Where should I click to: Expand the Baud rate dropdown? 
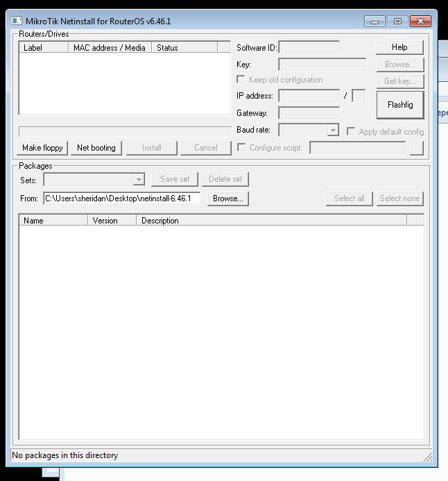point(333,130)
